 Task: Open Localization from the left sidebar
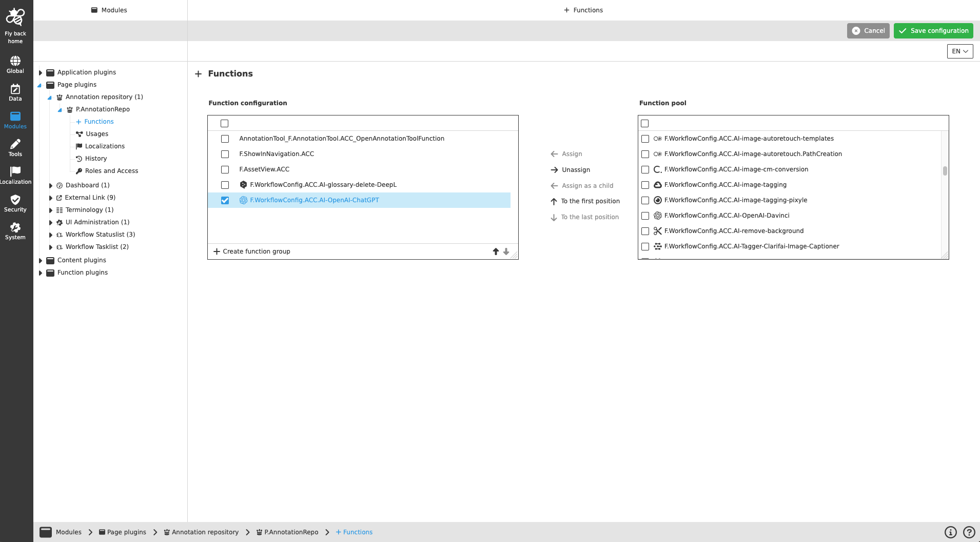(15, 175)
